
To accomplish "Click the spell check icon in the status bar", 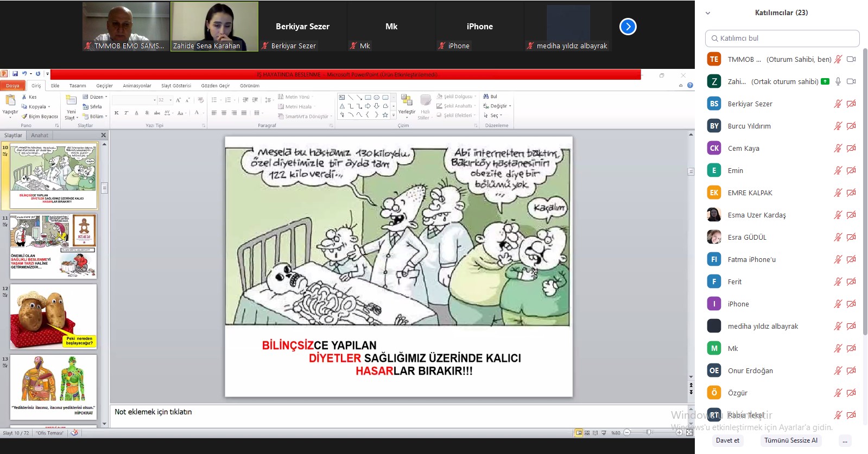I will (74, 433).
